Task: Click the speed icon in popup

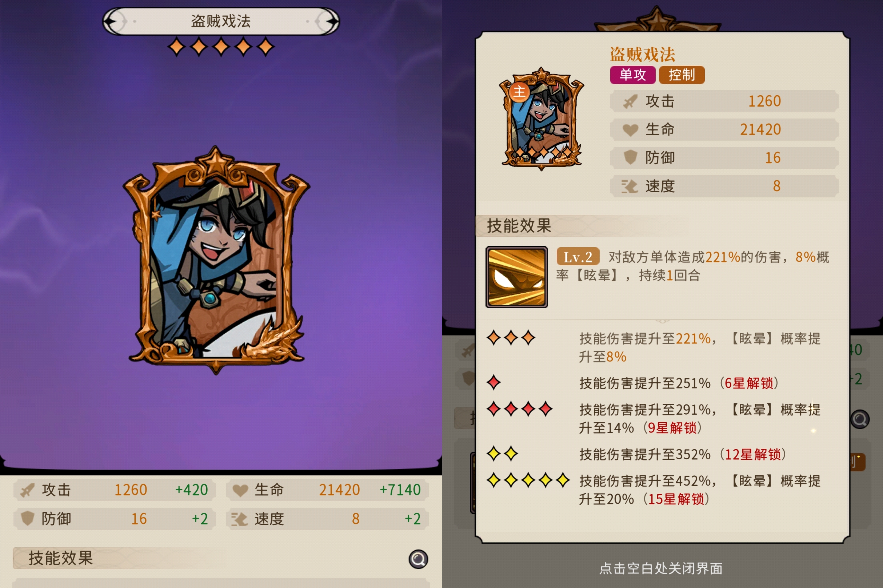Action: (629, 186)
